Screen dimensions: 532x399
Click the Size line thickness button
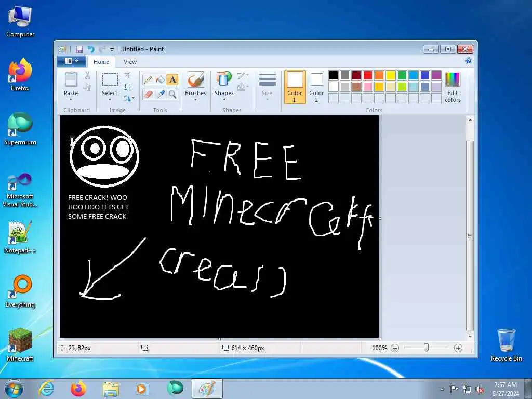(267, 86)
